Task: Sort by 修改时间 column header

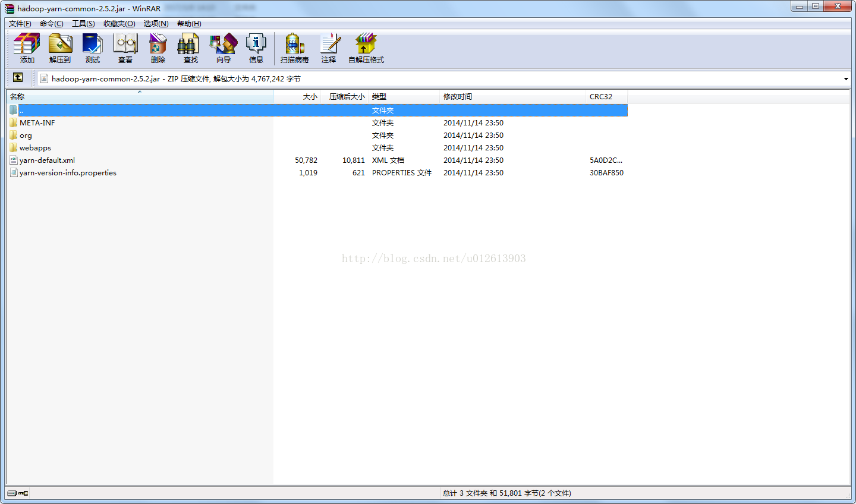Action: point(513,96)
